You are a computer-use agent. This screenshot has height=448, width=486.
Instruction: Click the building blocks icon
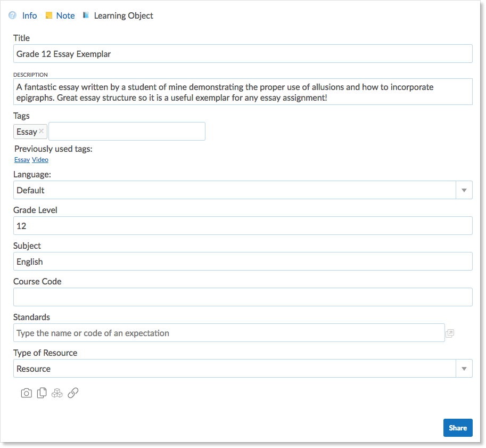pyautogui.click(x=57, y=393)
